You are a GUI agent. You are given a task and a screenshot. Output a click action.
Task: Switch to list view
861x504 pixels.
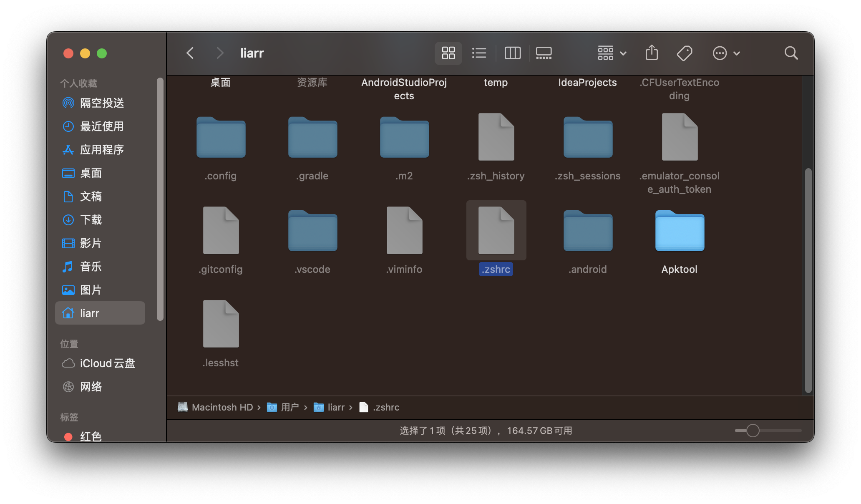[479, 53]
